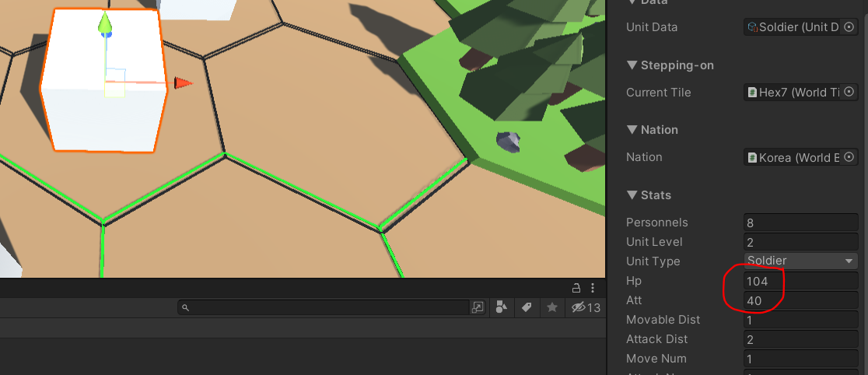Click the Move Num property label
Viewport: 868px width, 375px height.
pos(656,359)
